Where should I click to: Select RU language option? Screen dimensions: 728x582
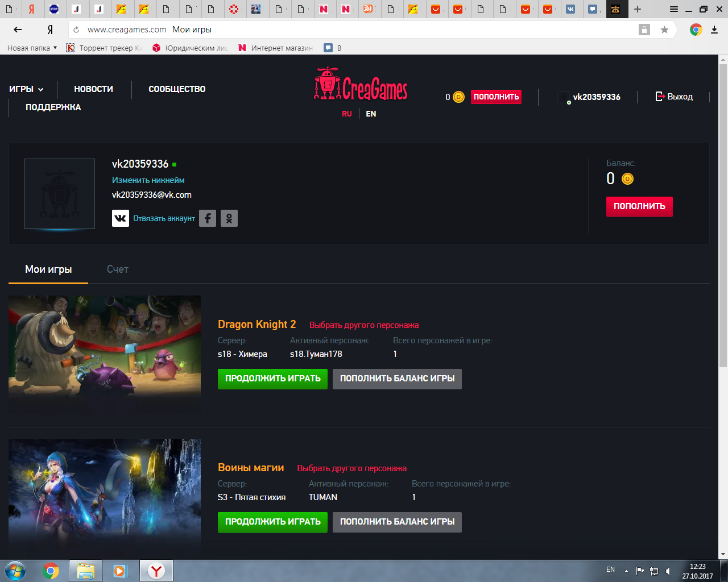click(x=347, y=114)
